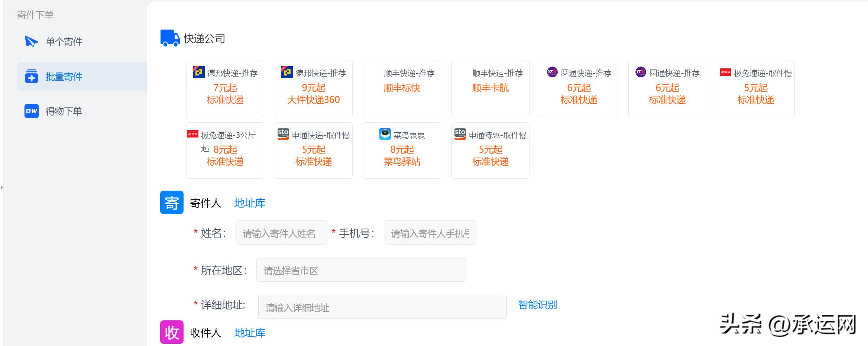Click the blue truck 快递公司 icon
Image resolution: width=868 pixels, height=346 pixels.
[169, 37]
